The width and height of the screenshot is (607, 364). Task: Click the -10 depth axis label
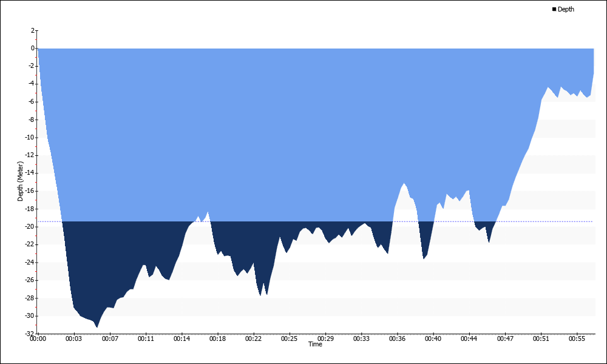click(30, 137)
